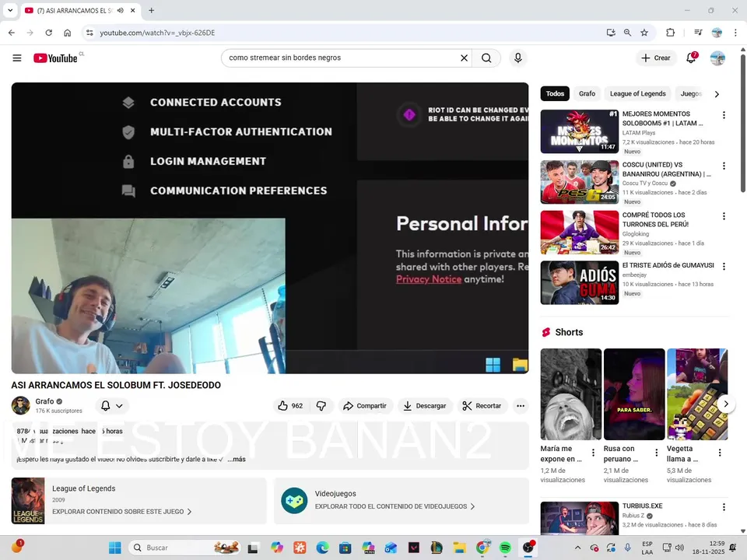Click the magnifier search button
Viewport: 747px width, 560px height.
tap(486, 58)
